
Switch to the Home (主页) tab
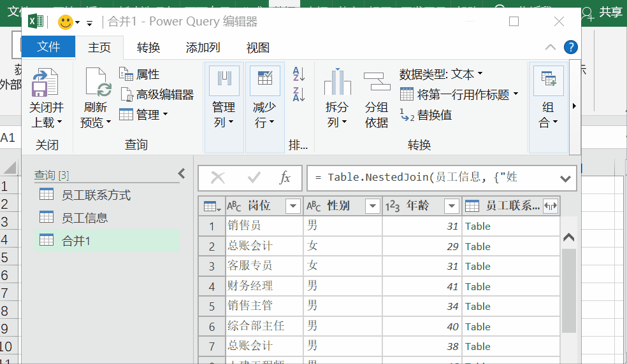(99, 48)
